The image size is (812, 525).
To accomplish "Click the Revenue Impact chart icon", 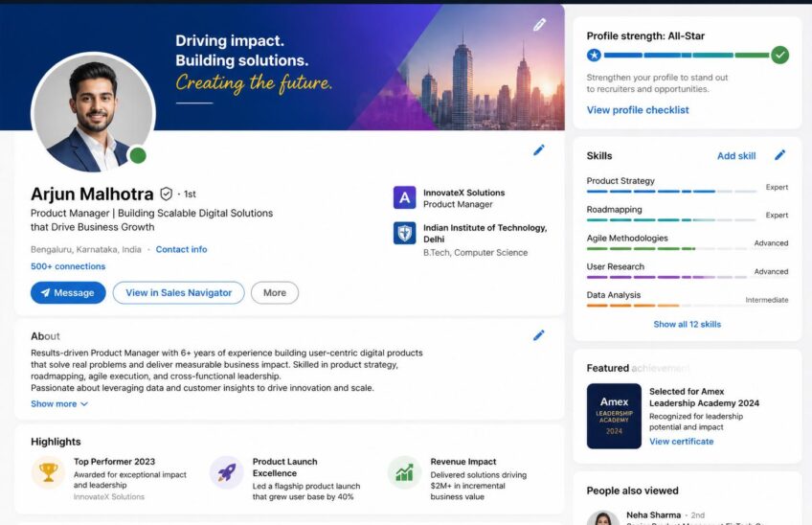I will coord(404,472).
